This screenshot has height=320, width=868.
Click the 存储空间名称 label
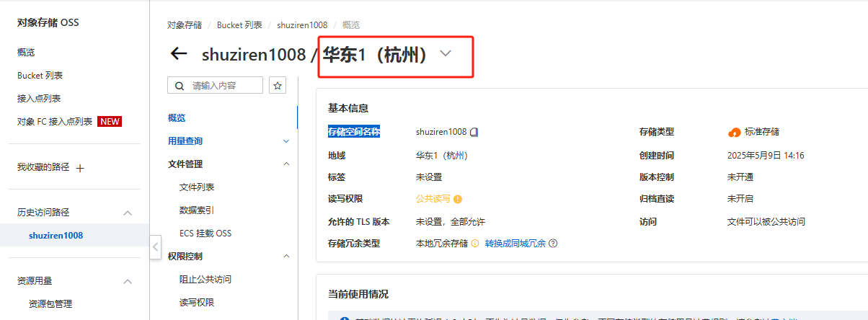tap(354, 132)
